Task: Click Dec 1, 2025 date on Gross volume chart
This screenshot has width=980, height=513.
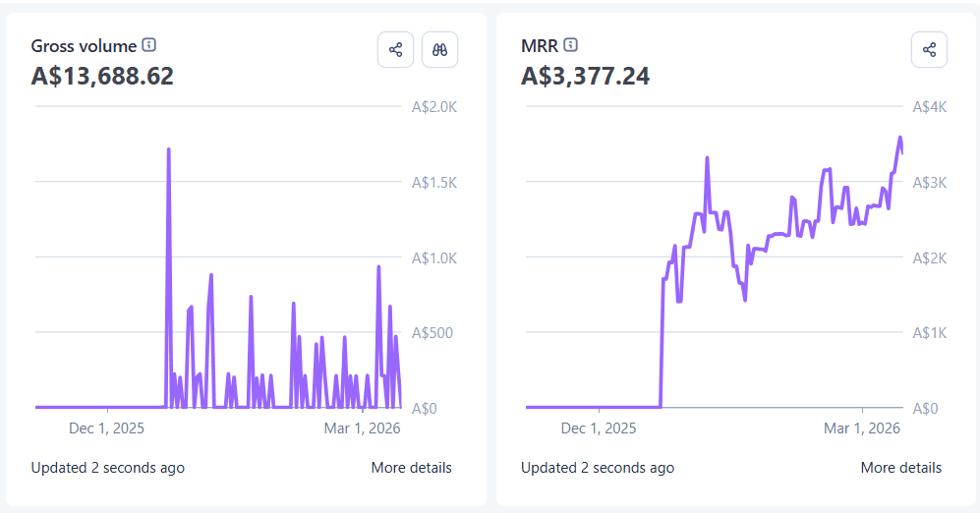Action: point(106,428)
